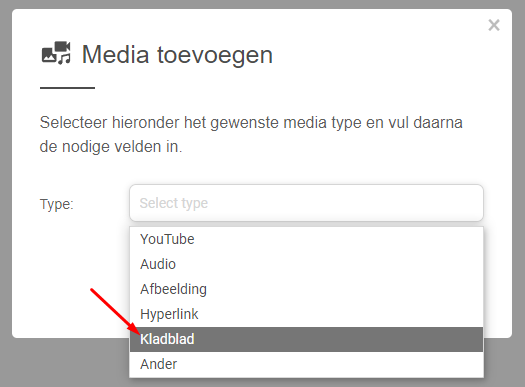Select the Audio media type

coord(306,264)
